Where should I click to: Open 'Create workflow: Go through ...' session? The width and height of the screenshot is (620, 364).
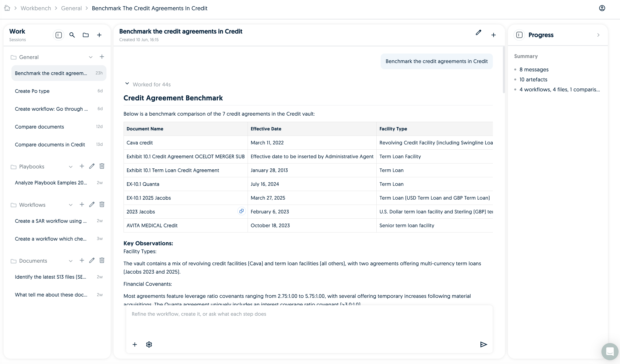[59, 109]
